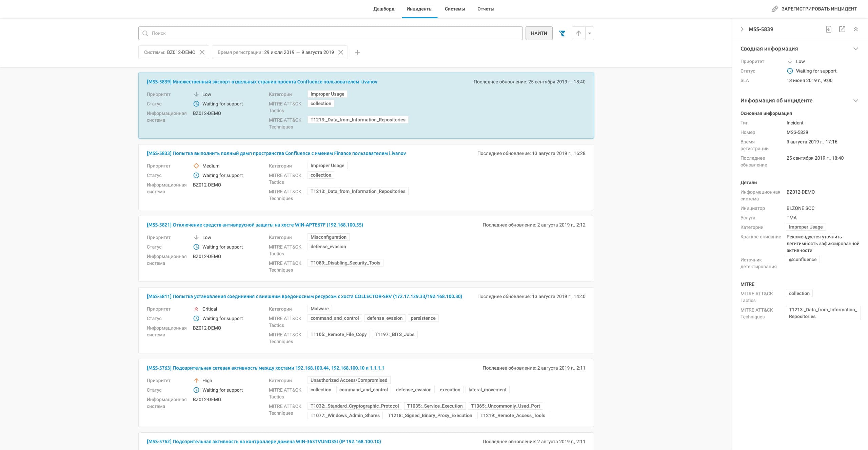Click the filter funnel icon
This screenshot has height=450, width=868.
562,33
